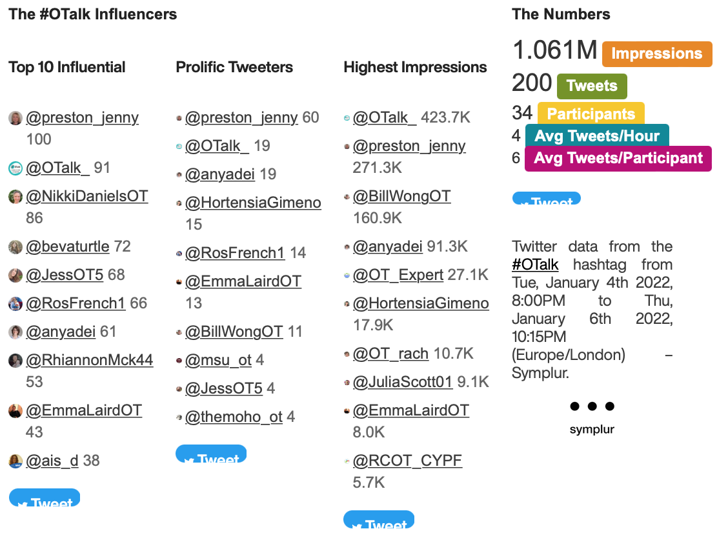Viewport: 728px width, 560px height.
Task: Click the magenta Avg Tweets/Participant badge
Action: point(618,159)
